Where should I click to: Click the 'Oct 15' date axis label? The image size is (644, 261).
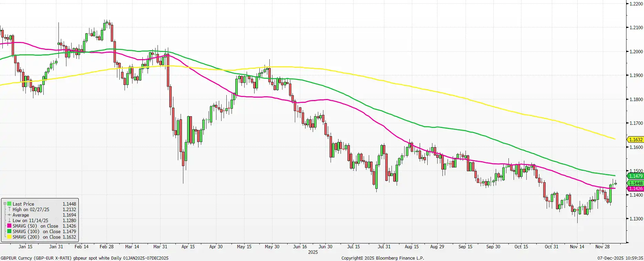(521, 247)
